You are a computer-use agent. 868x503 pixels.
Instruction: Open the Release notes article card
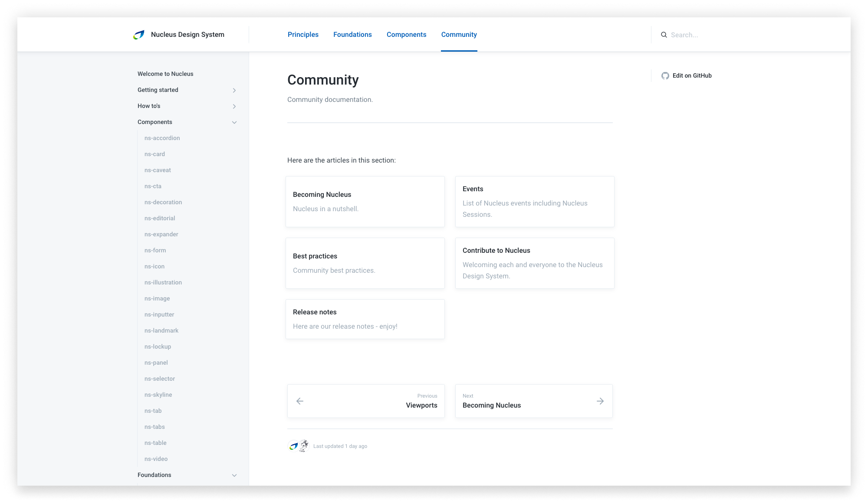point(365,319)
